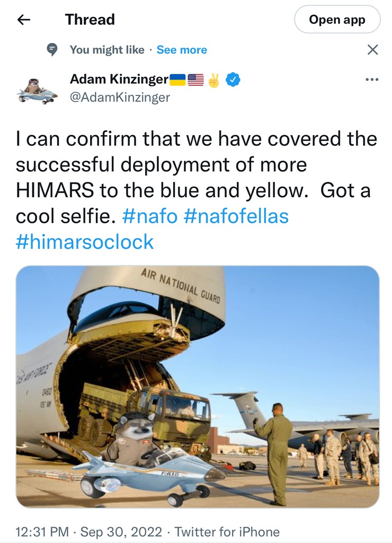Screen dimensions: 392x543
Task: Open the @AdamKinzinger handle
Action: coord(120,97)
